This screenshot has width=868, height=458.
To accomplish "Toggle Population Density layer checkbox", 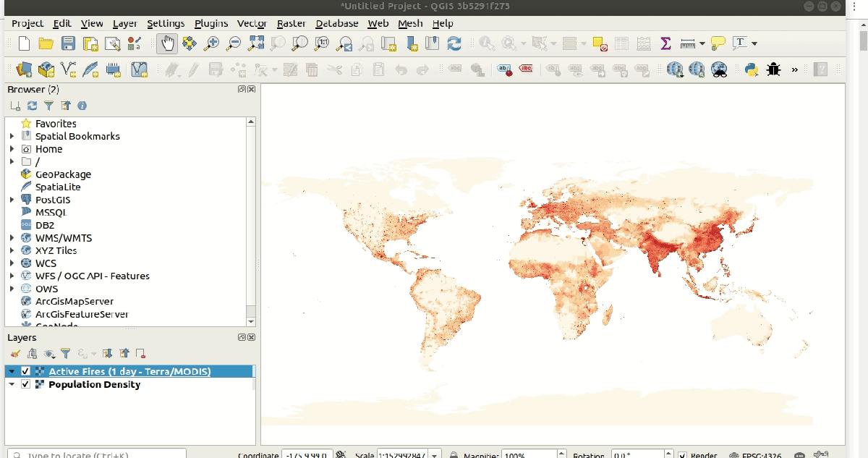I will coord(26,384).
